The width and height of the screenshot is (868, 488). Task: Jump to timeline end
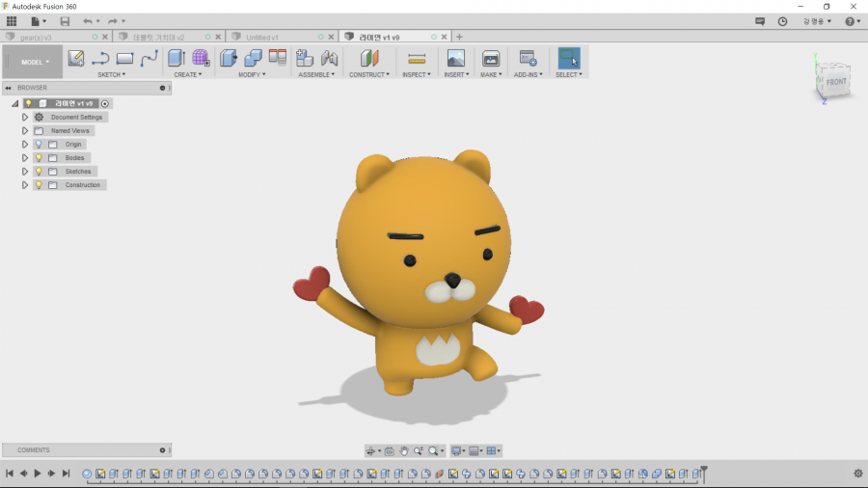(66, 474)
